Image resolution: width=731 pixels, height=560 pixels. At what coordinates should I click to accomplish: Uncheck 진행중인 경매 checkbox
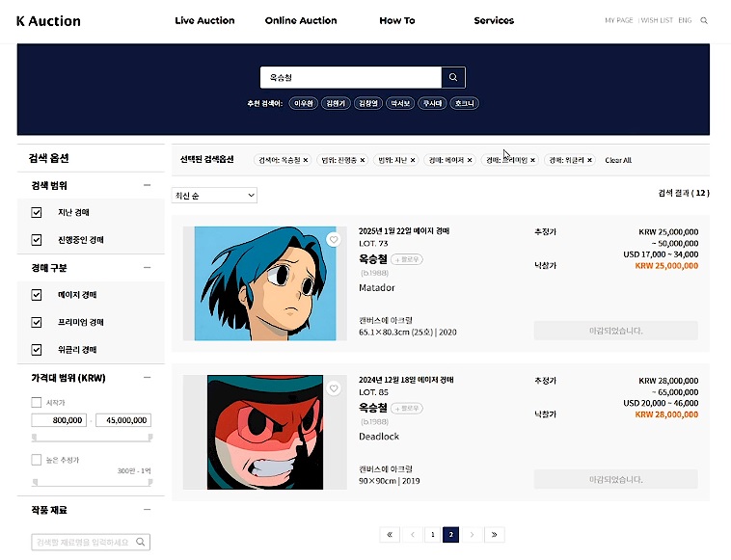37,240
